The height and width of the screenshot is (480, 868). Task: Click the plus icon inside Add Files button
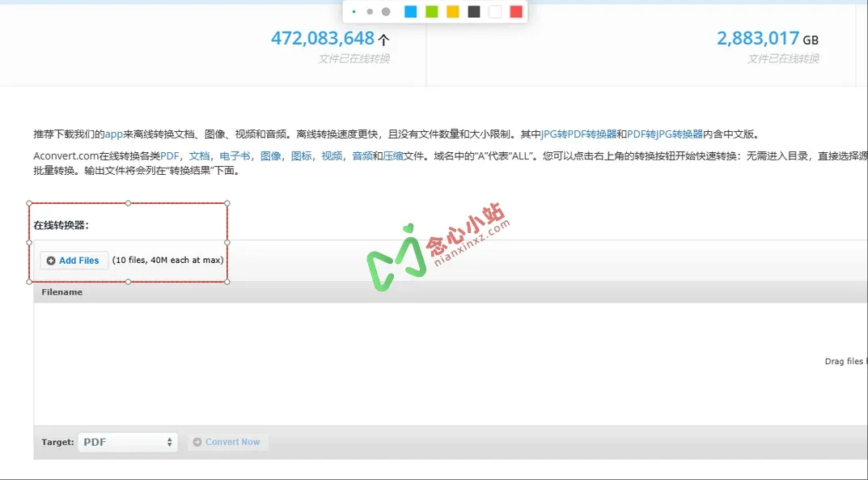coord(51,260)
